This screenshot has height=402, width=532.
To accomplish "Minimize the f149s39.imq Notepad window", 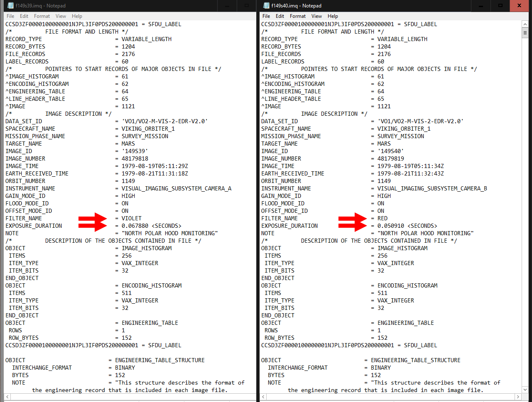I will (x=228, y=6).
